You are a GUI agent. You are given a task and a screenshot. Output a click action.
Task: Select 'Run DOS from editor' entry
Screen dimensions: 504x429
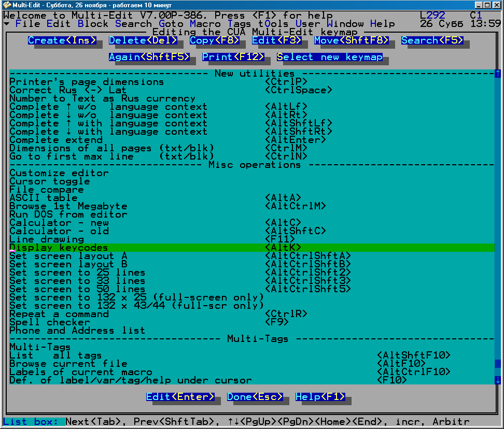[x=252, y=214]
